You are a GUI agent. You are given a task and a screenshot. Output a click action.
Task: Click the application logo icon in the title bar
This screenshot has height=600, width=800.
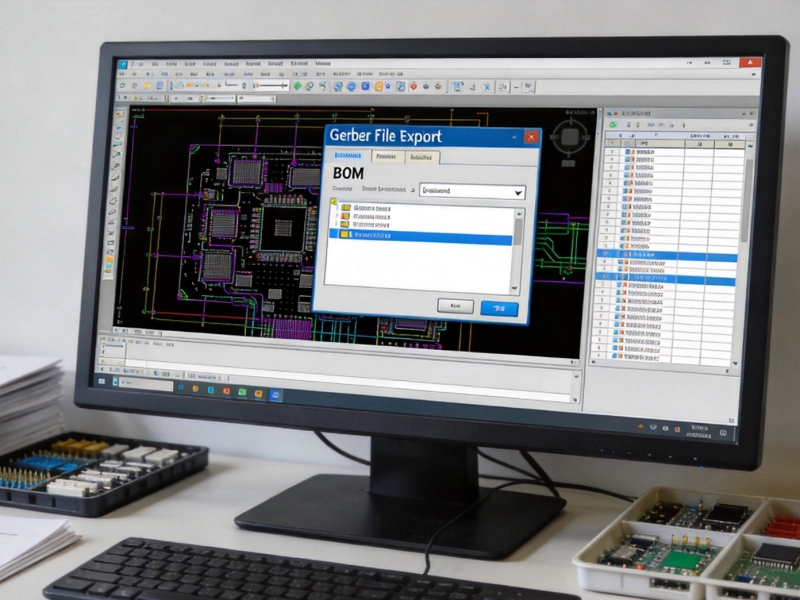pyautogui.click(x=122, y=64)
